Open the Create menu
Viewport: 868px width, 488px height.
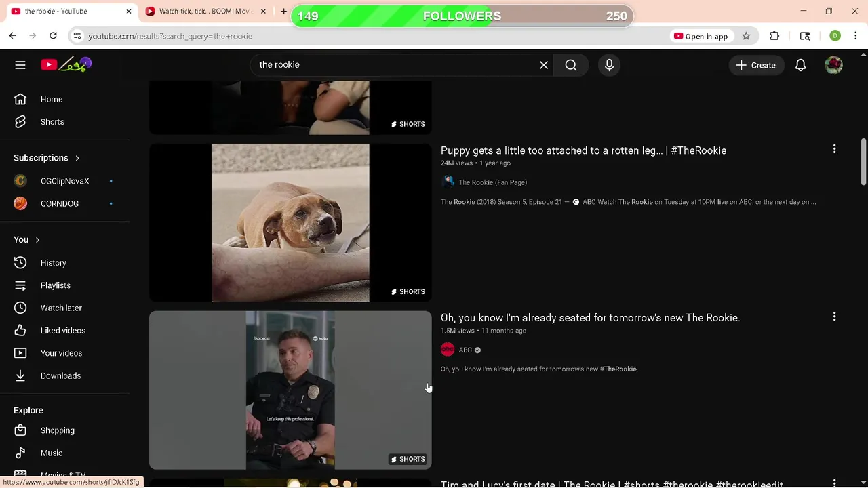(x=756, y=65)
